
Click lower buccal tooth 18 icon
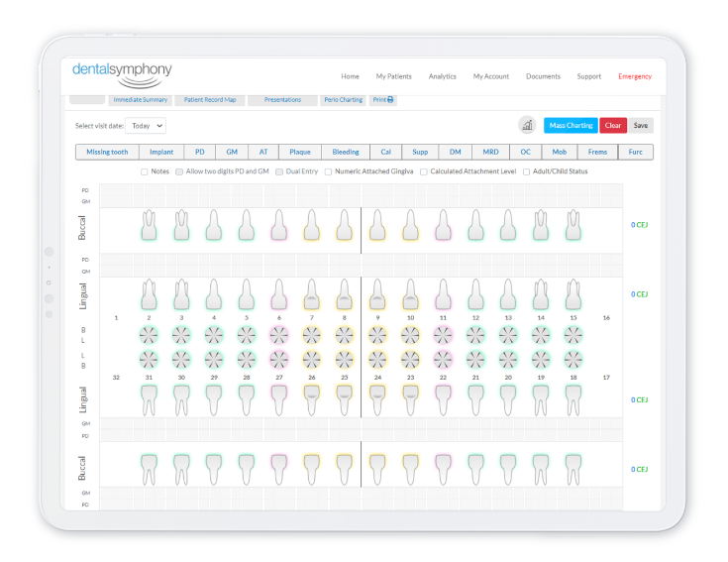tap(572, 468)
